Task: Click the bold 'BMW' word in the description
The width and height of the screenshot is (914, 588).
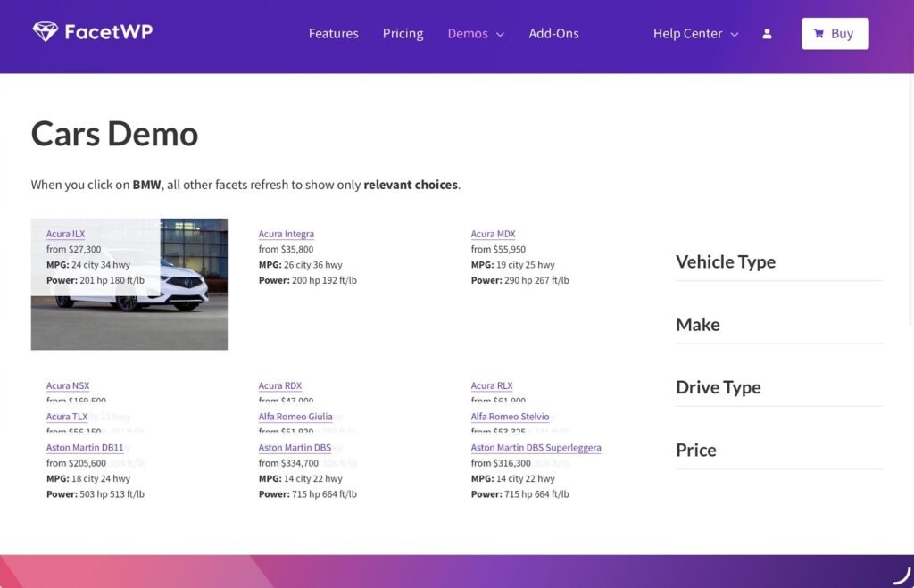Action: (x=146, y=185)
